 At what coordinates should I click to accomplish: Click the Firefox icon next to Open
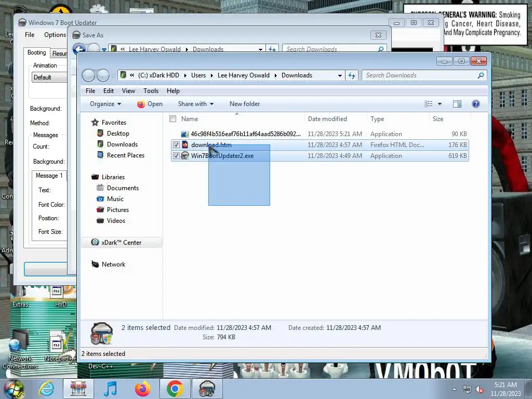[x=141, y=104]
